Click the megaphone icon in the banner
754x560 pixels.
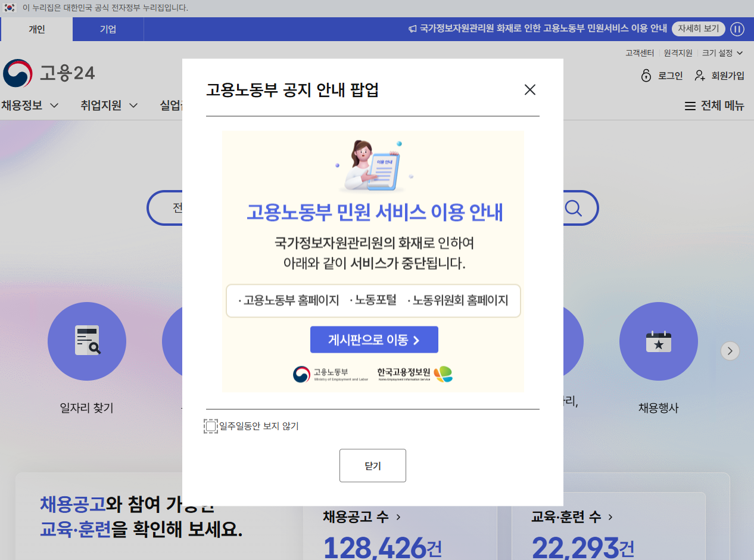(x=412, y=29)
